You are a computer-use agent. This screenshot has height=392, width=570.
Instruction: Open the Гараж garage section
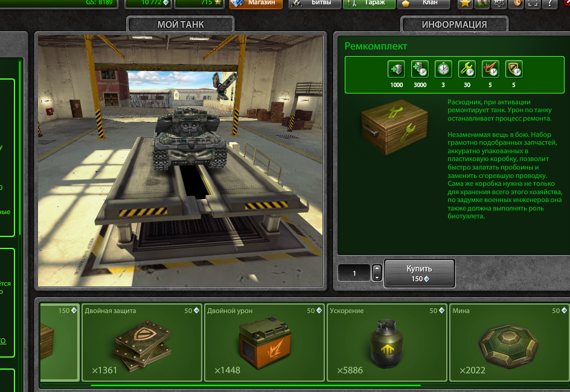[x=369, y=4]
